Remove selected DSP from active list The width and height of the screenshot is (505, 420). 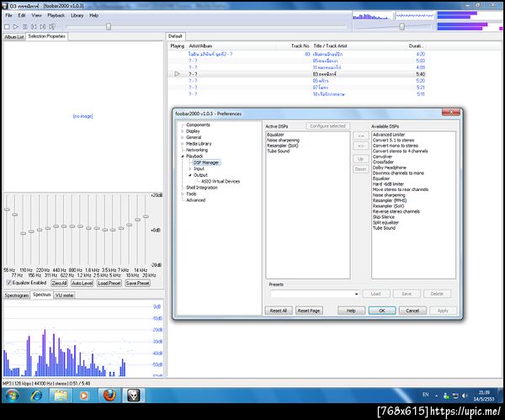361,146
